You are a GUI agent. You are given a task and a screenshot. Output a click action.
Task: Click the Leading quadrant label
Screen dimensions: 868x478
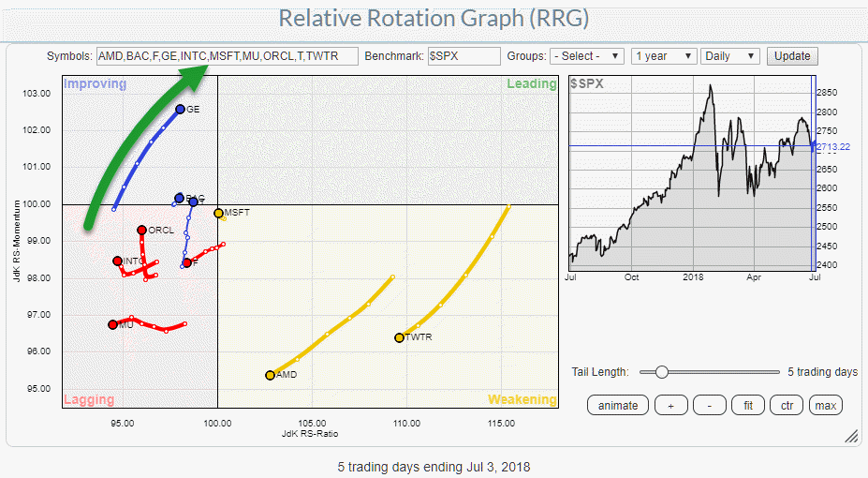point(532,83)
